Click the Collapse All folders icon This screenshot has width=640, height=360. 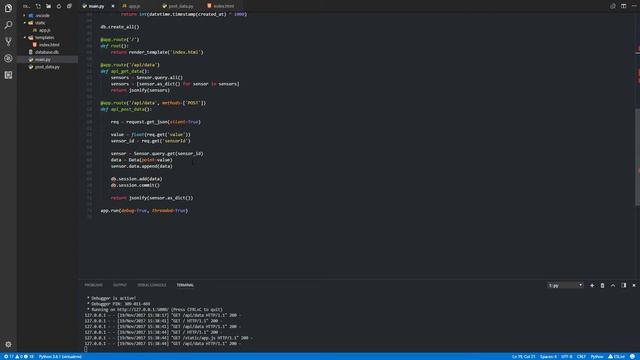tap(69, 6)
